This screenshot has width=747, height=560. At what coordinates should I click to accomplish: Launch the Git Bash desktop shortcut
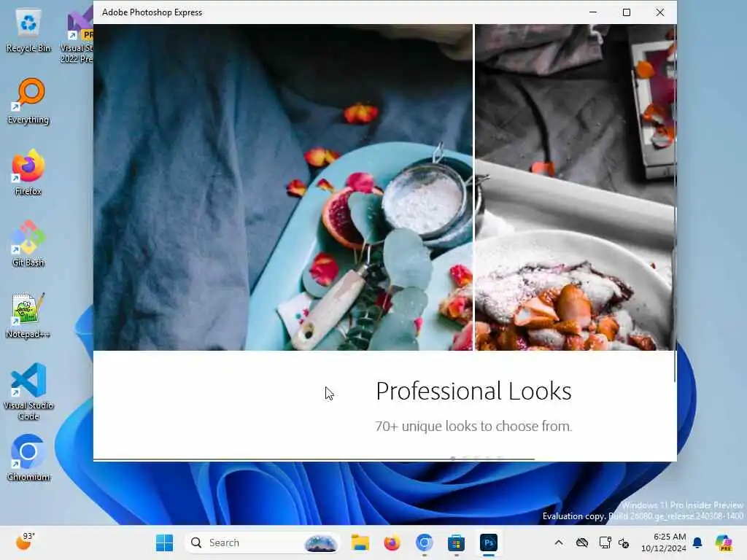[x=28, y=244]
